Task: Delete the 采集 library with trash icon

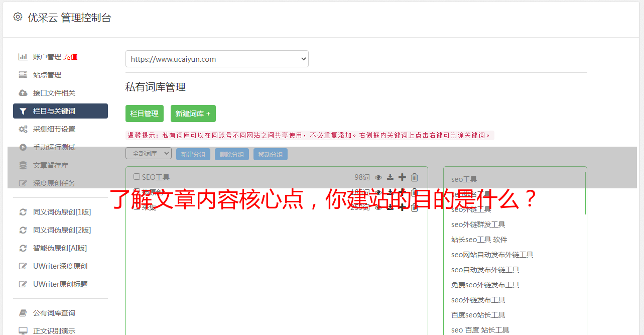Action: (415, 207)
